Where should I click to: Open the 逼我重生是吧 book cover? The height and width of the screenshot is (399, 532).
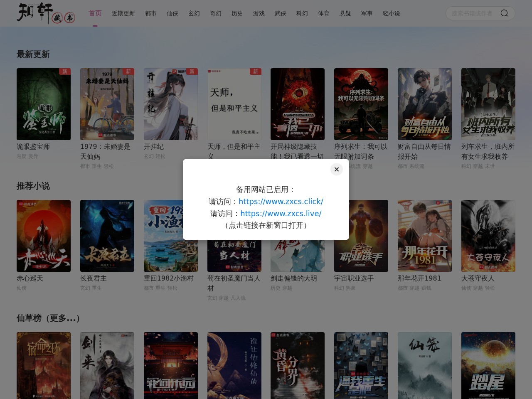tap(361, 365)
